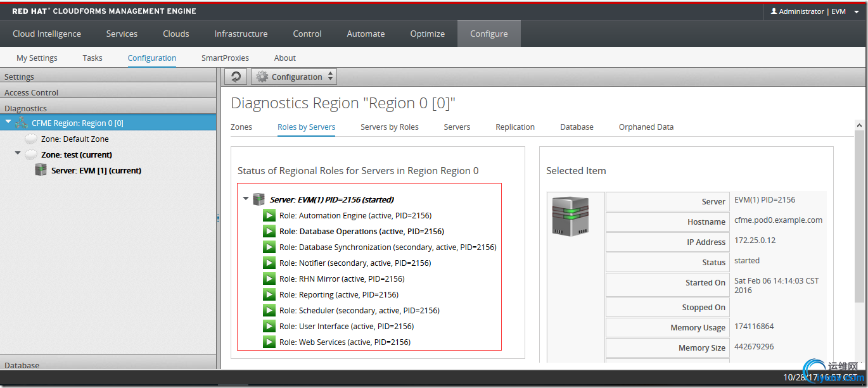Click Database Synchronization role play icon

[x=269, y=247]
